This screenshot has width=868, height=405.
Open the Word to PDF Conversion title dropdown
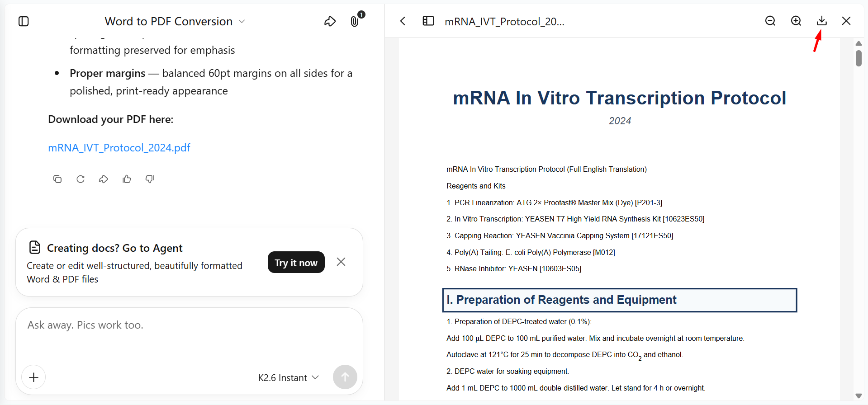tap(175, 21)
